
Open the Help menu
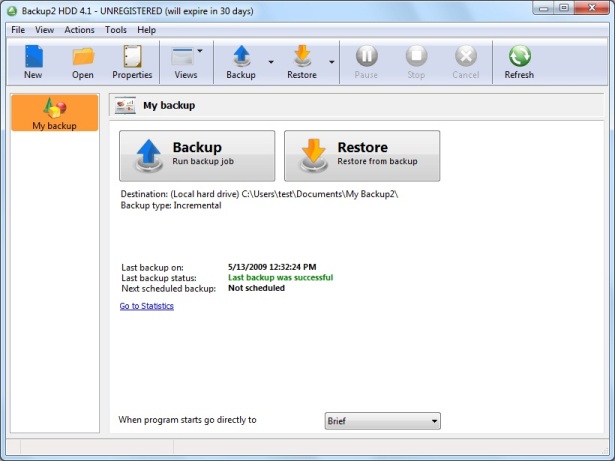click(x=146, y=30)
